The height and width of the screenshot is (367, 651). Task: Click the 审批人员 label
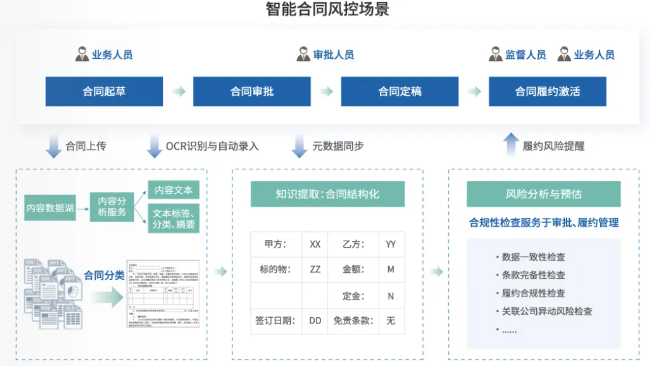[x=333, y=54]
